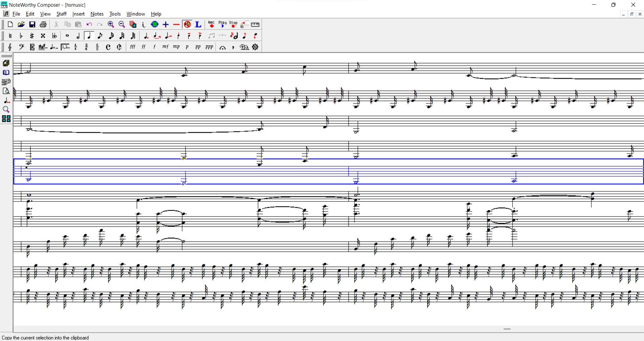Insert a bass clef
The image size is (644, 341).
coord(21,47)
